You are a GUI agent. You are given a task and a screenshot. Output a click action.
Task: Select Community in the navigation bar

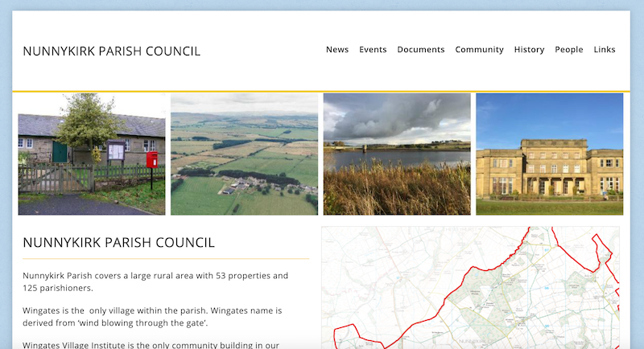479,50
